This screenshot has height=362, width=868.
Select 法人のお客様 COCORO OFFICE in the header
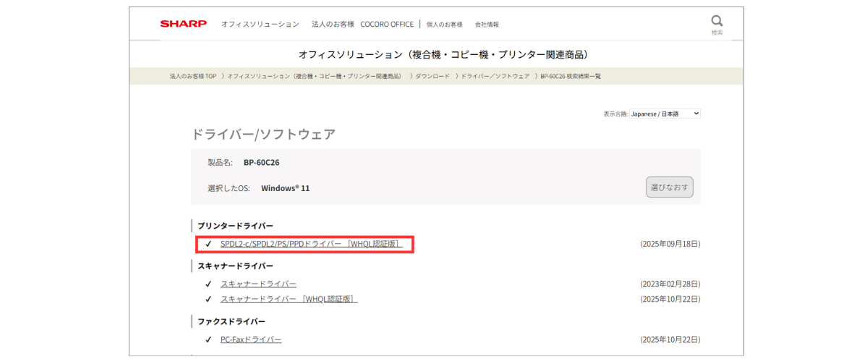(362, 25)
